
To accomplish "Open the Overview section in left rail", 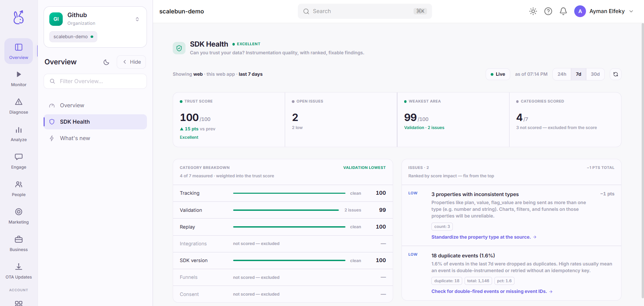I will [x=19, y=51].
